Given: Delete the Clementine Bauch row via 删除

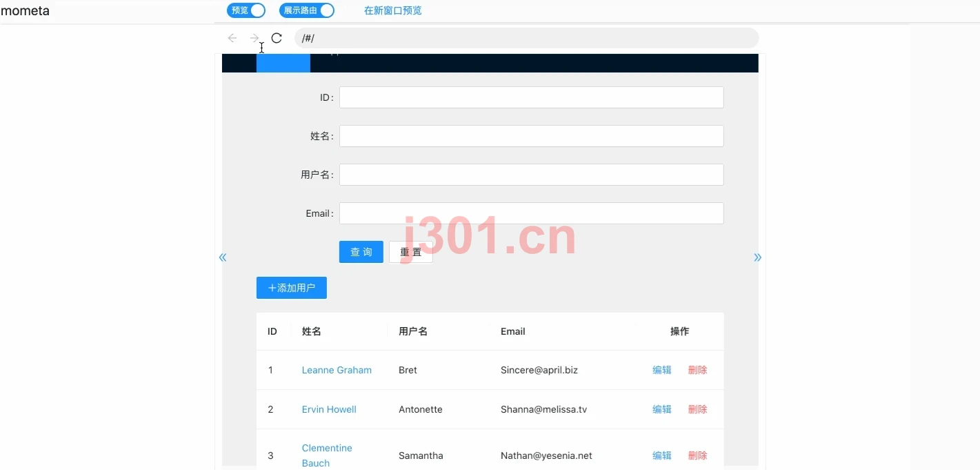Looking at the screenshot, I should tap(698, 456).
